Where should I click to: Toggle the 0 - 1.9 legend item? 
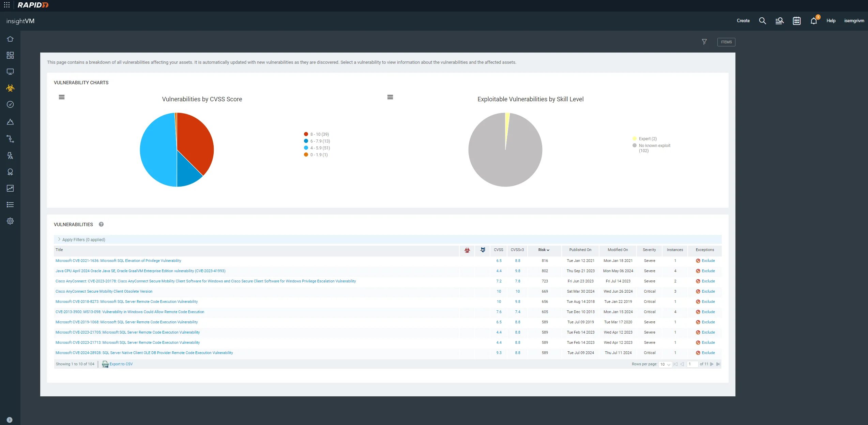[316, 155]
